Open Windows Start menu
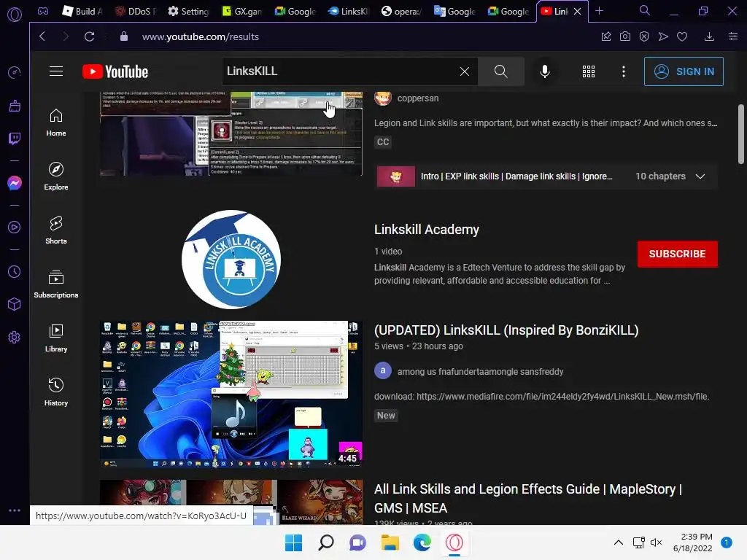Image resolution: width=747 pixels, height=560 pixels. click(x=293, y=542)
